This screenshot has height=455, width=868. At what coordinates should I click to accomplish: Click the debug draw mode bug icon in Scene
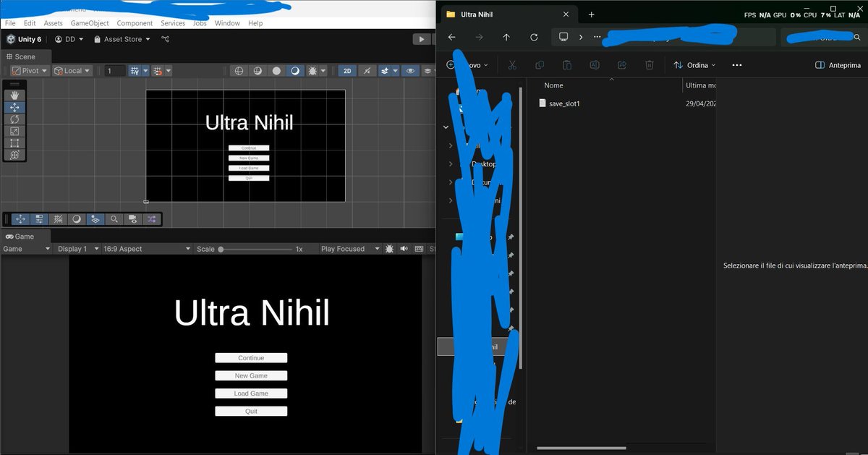tap(312, 71)
